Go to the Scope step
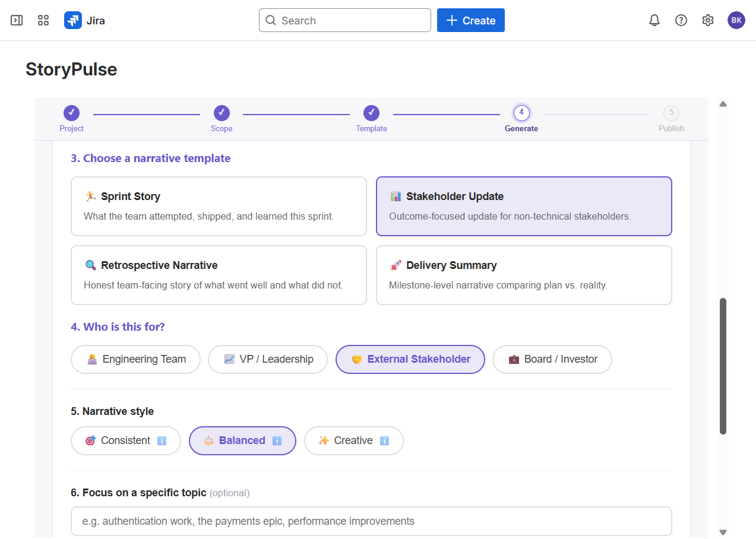 pyautogui.click(x=222, y=119)
